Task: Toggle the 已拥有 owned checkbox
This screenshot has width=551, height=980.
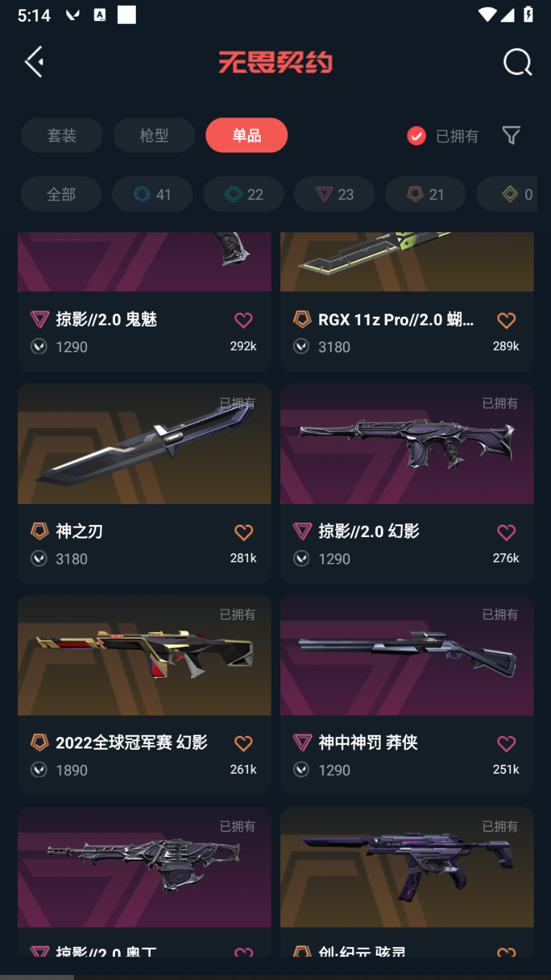Action: coord(417,136)
